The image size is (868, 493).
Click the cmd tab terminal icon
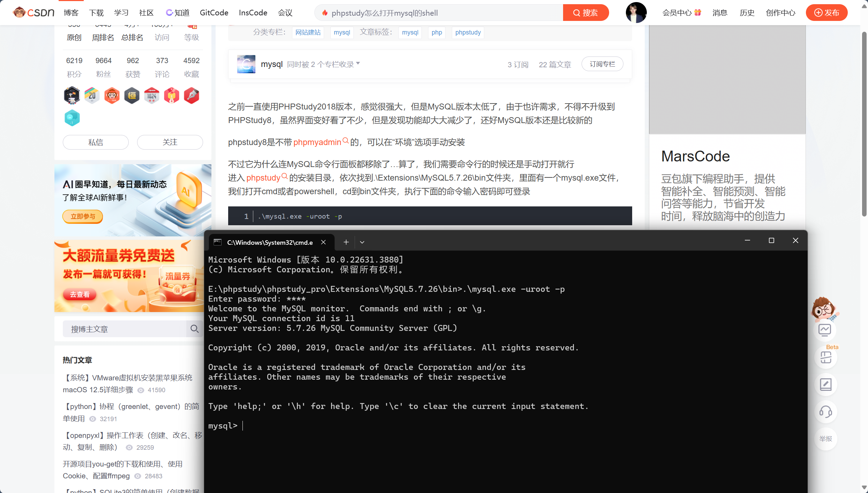tap(218, 242)
